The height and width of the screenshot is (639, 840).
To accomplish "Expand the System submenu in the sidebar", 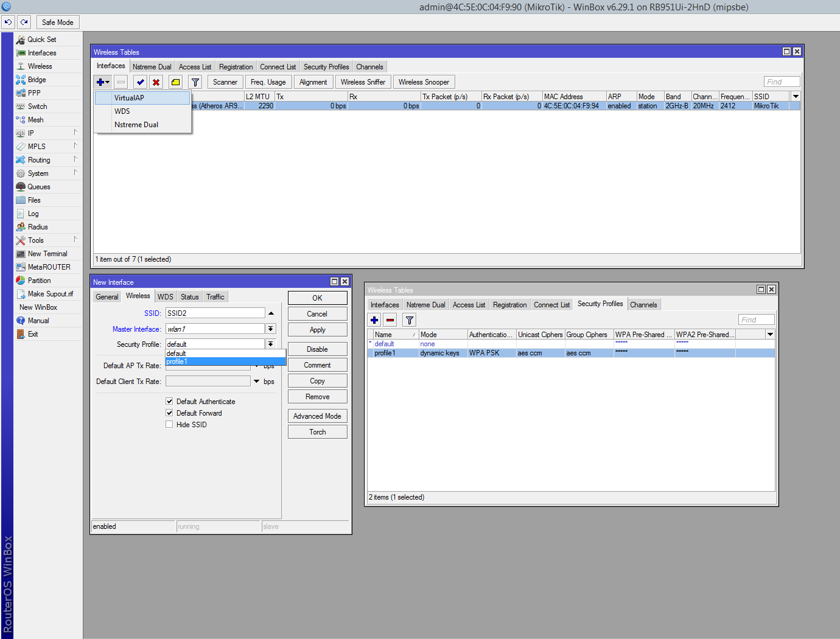I will [x=75, y=172].
